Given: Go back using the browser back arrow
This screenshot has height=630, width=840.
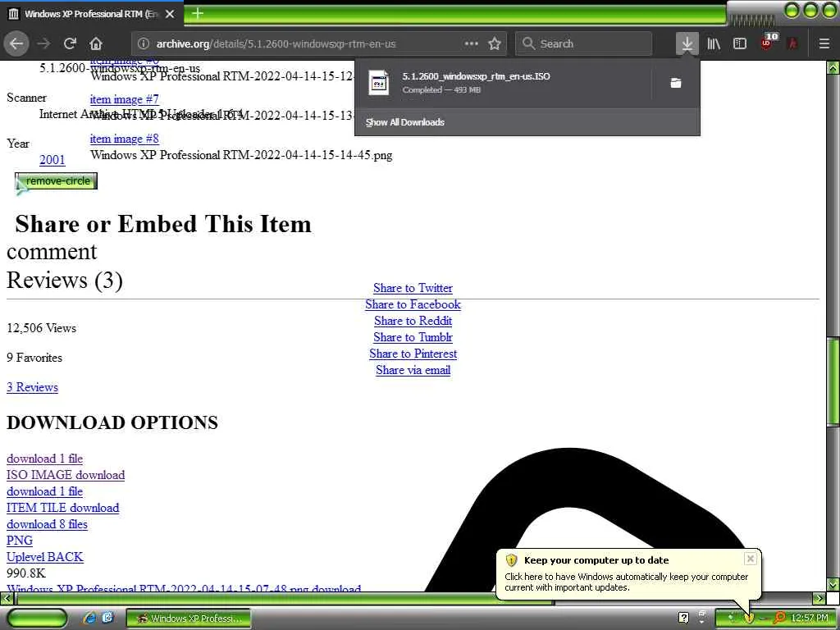Looking at the screenshot, I should pyautogui.click(x=16, y=43).
